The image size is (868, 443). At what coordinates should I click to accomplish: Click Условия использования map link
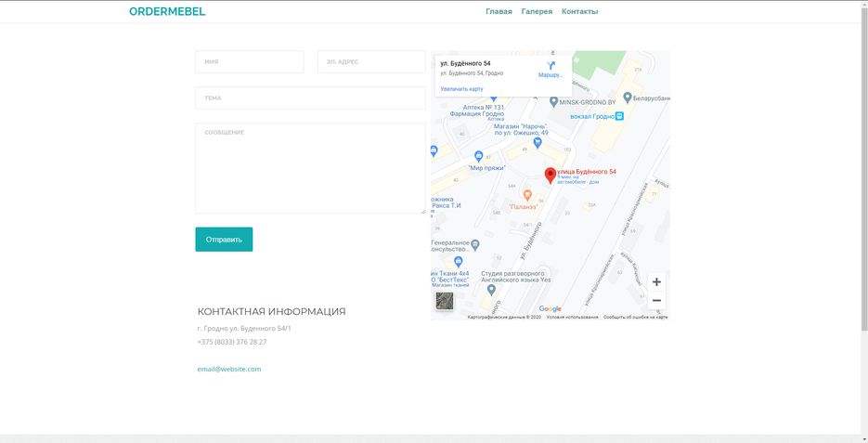(573, 318)
